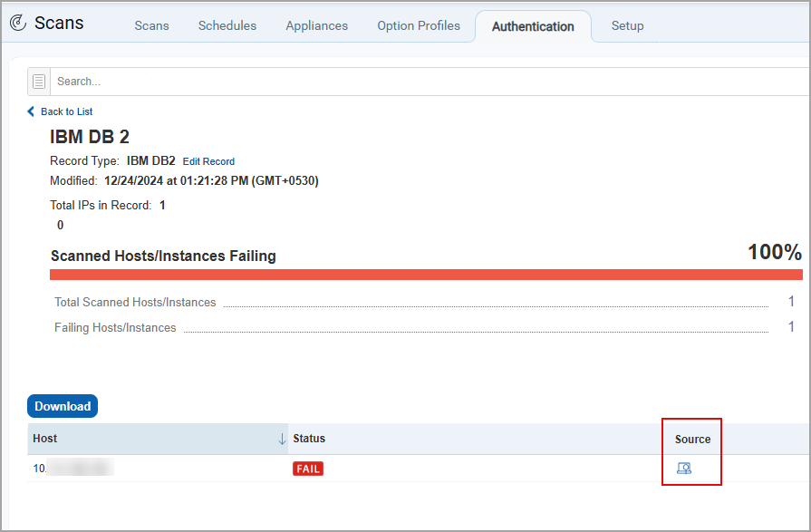Viewport: 811px width, 532px height.
Task: Click the back arrow icon before Back to List
Action: [x=31, y=111]
